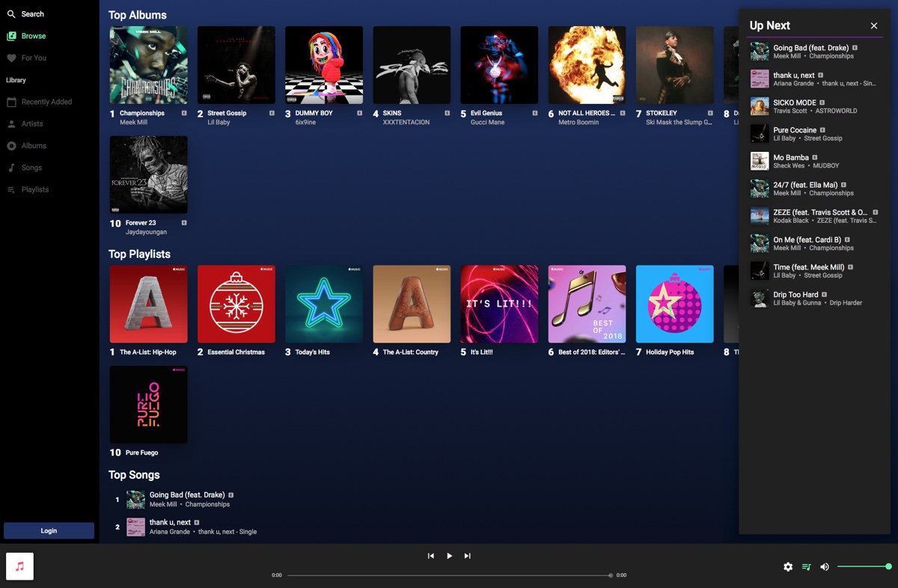Image resolution: width=898 pixels, height=588 pixels.
Task: Skip to next track
Action: (x=468, y=556)
